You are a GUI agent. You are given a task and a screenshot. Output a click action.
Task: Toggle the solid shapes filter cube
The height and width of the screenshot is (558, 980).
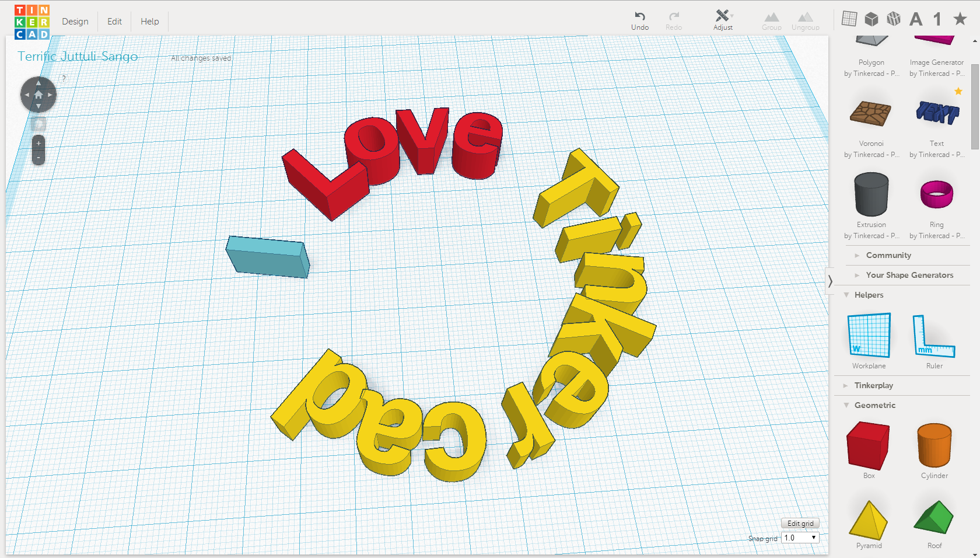click(x=871, y=18)
